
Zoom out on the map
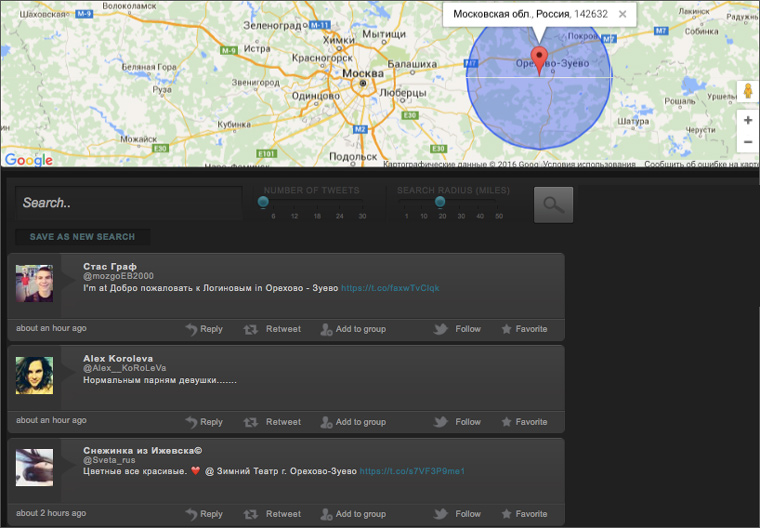click(x=747, y=143)
